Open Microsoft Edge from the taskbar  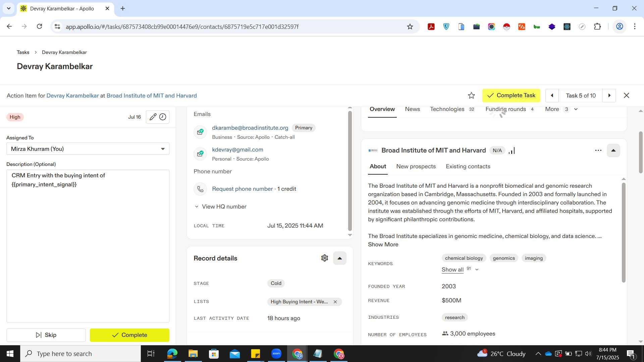[x=172, y=354]
